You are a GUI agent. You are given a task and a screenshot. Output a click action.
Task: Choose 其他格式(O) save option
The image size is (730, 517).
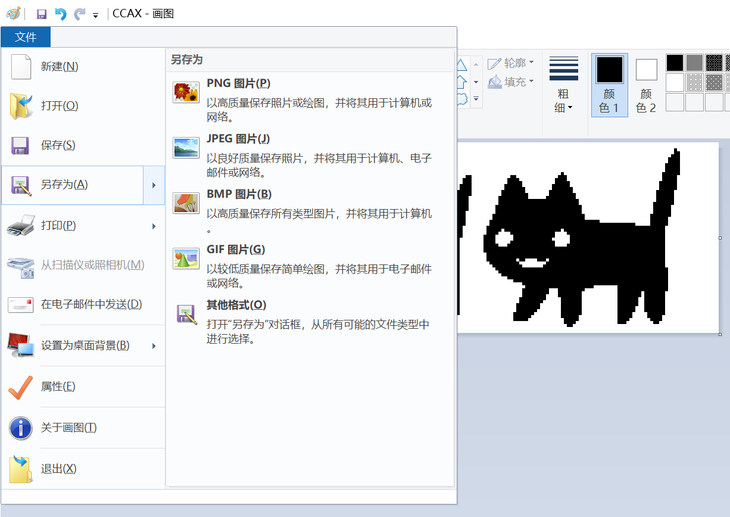point(310,321)
